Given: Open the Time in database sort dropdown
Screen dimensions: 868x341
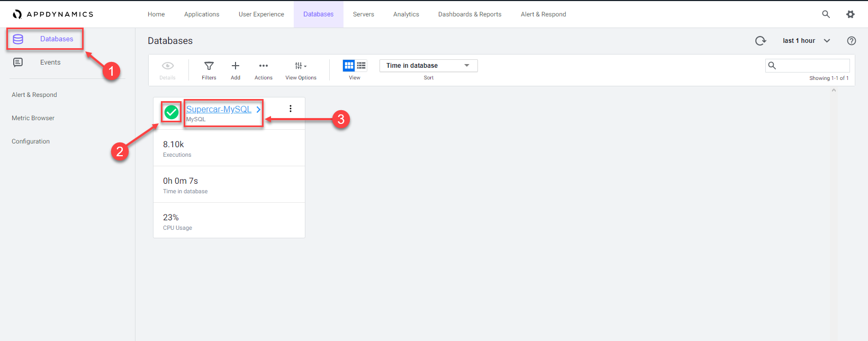Looking at the screenshot, I should tap(429, 66).
